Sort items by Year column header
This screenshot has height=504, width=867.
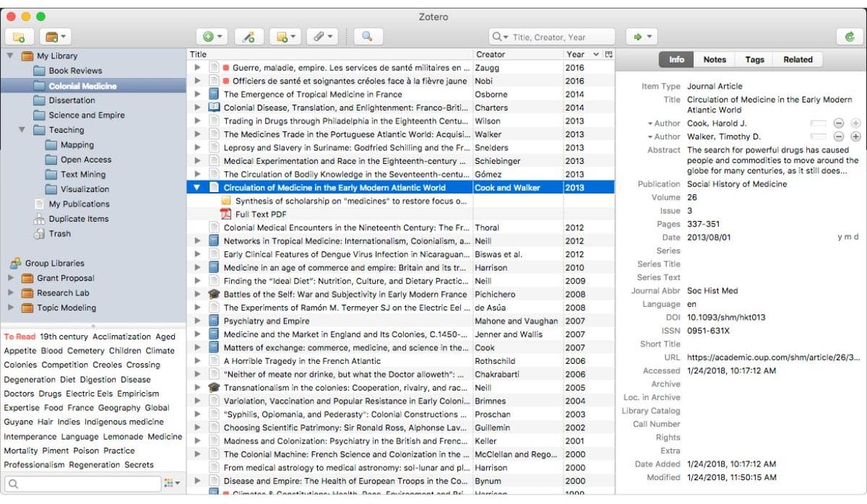pyautogui.click(x=582, y=54)
